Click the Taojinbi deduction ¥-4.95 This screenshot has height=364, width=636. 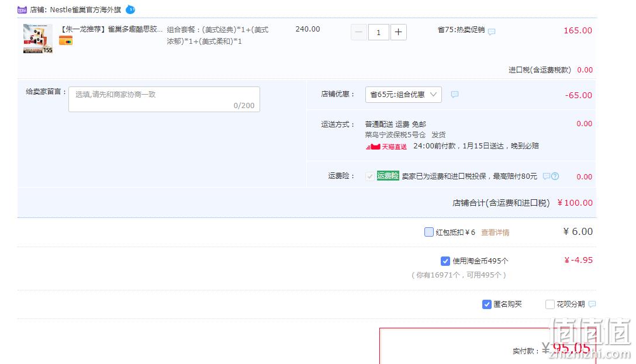578,260
